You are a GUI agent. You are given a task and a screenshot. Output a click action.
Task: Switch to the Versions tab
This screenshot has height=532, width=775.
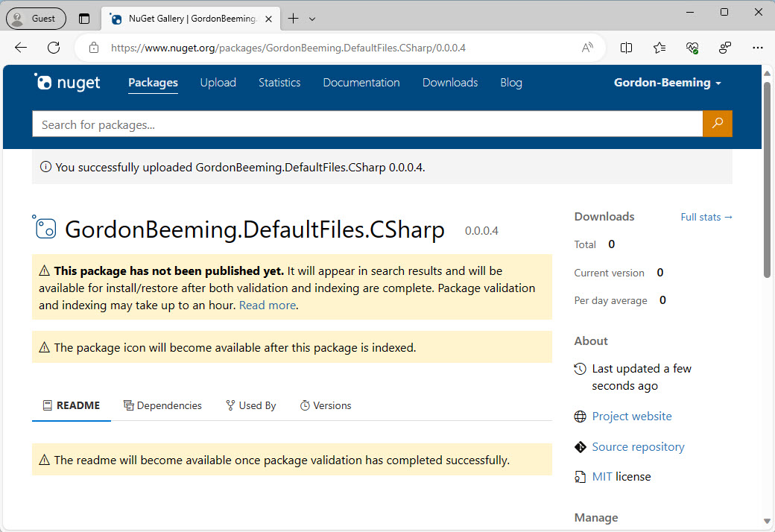(x=326, y=406)
